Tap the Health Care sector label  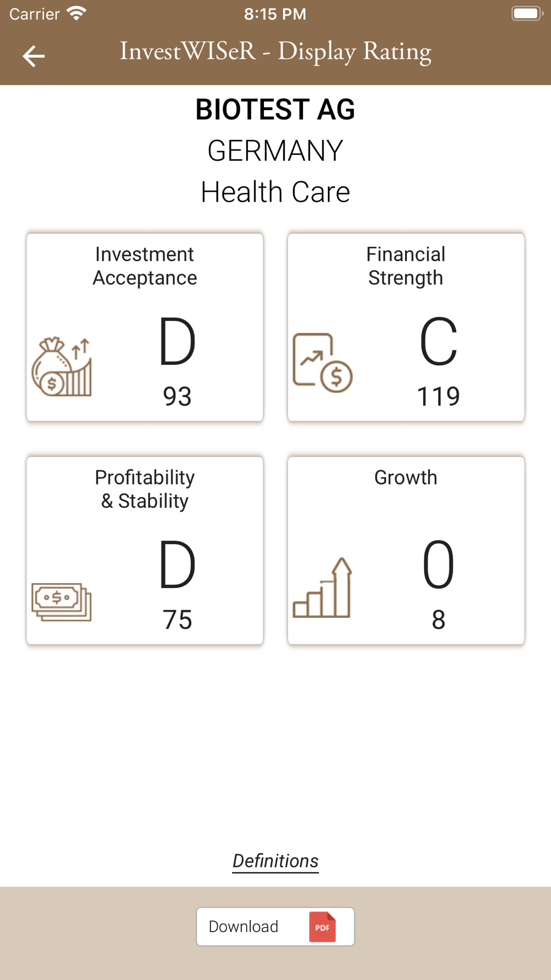tap(275, 192)
